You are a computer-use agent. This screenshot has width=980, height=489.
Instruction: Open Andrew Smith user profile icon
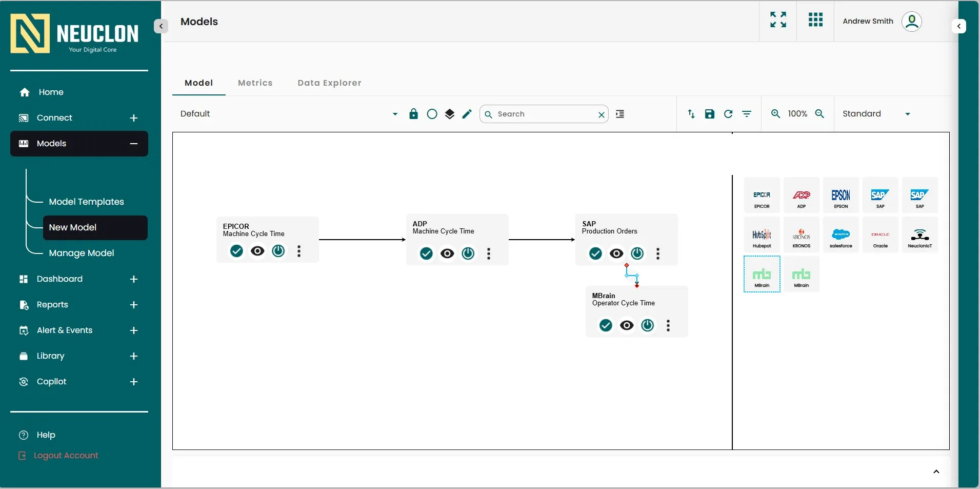[912, 21]
